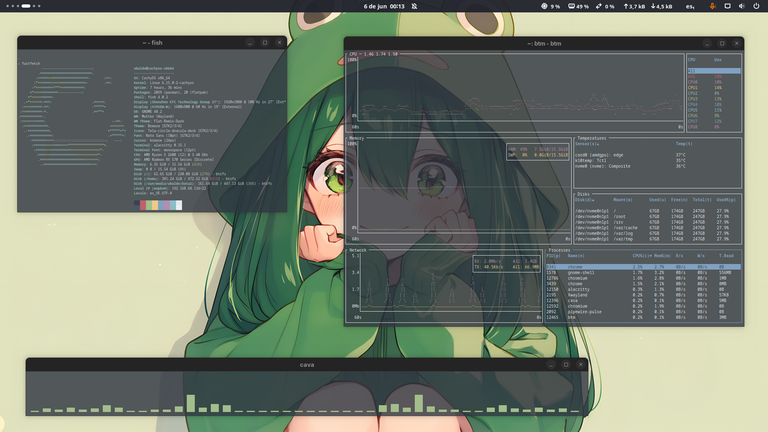Image resolution: width=768 pixels, height=432 pixels.
Task: Sort processes by Mem%(m) column header
Action: tap(662, 256)
